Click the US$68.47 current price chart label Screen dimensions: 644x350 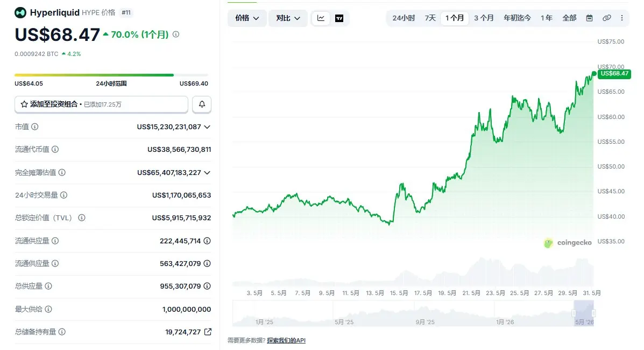[614, 74]
